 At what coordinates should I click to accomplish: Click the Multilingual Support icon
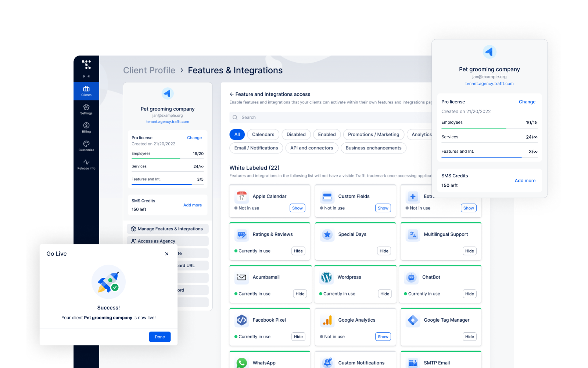pyautogui.click(x=413, y=234)
